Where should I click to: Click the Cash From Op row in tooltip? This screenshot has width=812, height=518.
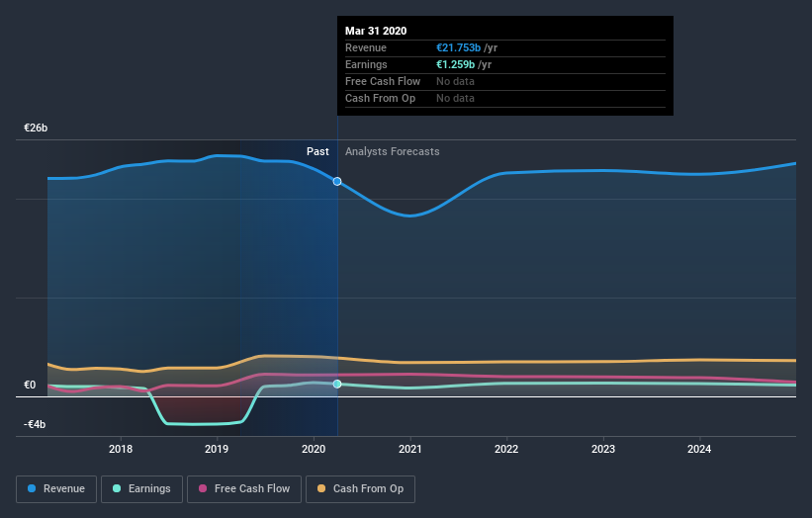tap(505, 98)
